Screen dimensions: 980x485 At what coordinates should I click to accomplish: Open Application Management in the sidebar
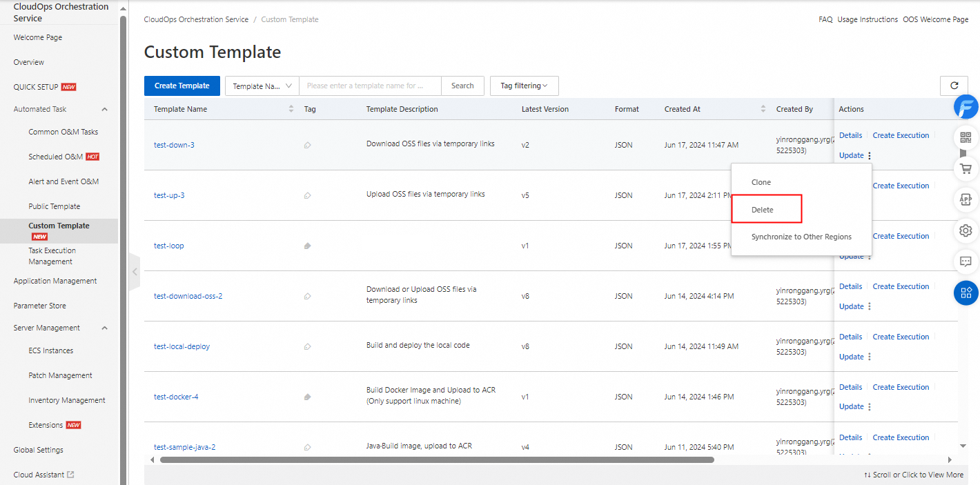(55, 281)
